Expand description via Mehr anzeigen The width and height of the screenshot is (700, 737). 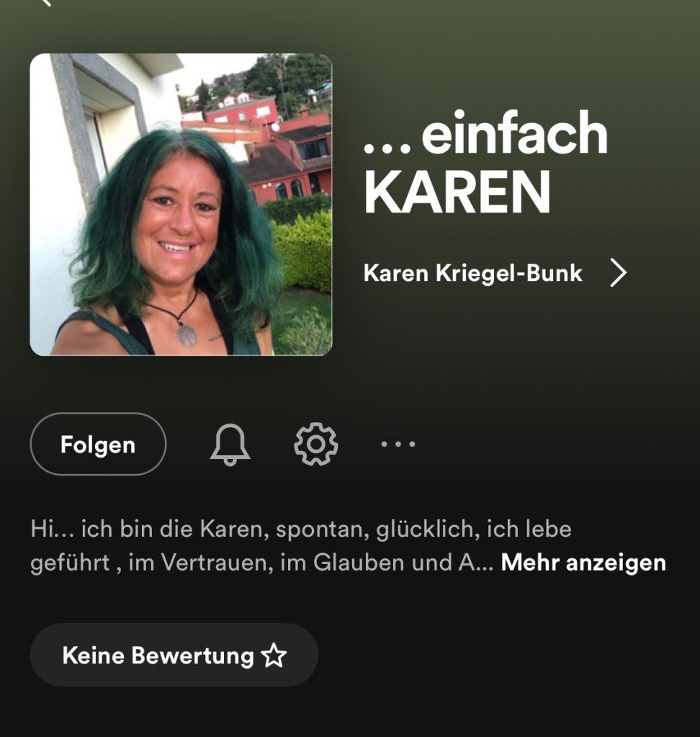[x=583, y=563]
